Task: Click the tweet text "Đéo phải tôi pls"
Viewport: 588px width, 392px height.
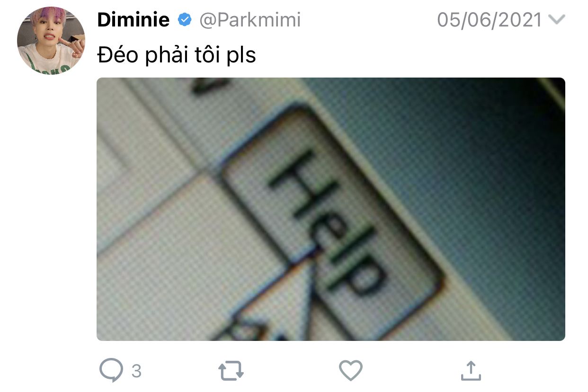Action: (x=177, y=55)
